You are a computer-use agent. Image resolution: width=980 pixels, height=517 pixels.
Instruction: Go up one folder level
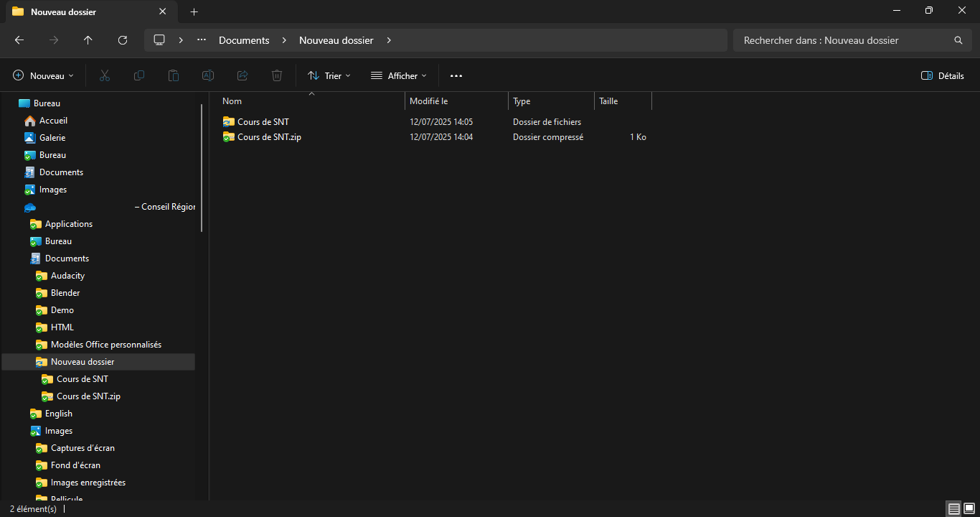(x=88, y=40)
